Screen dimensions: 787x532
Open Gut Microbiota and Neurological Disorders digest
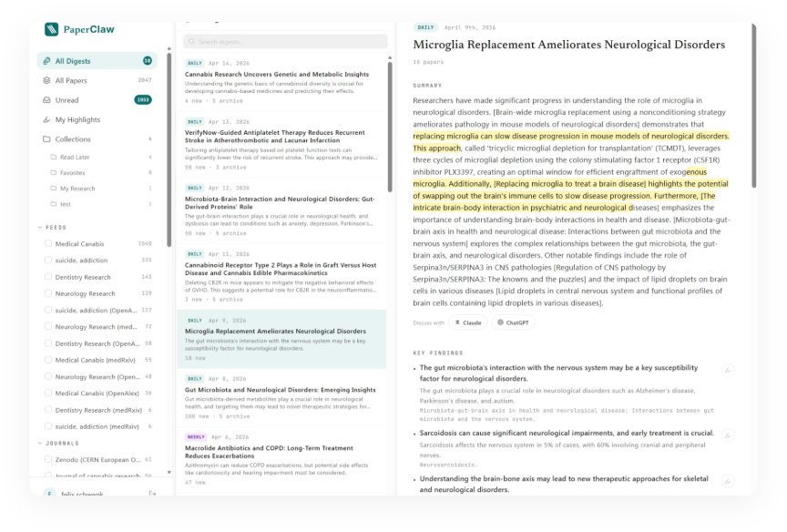click(x=281, y=397)
